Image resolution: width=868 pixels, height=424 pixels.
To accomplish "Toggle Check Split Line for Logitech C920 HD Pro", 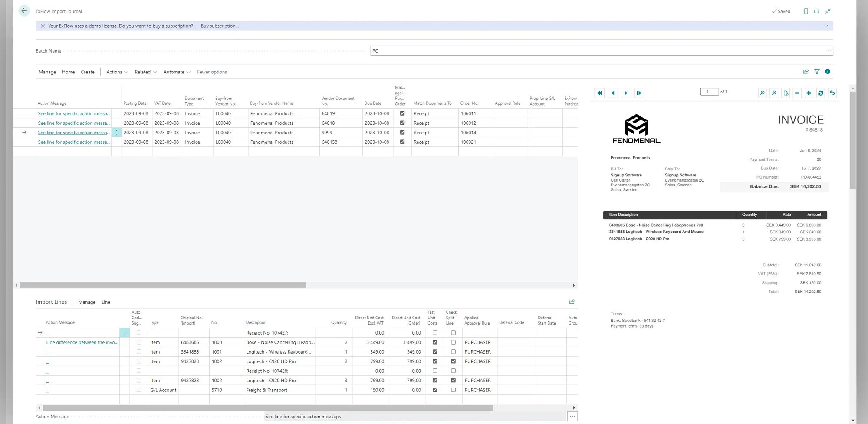I will pos(453,361).
